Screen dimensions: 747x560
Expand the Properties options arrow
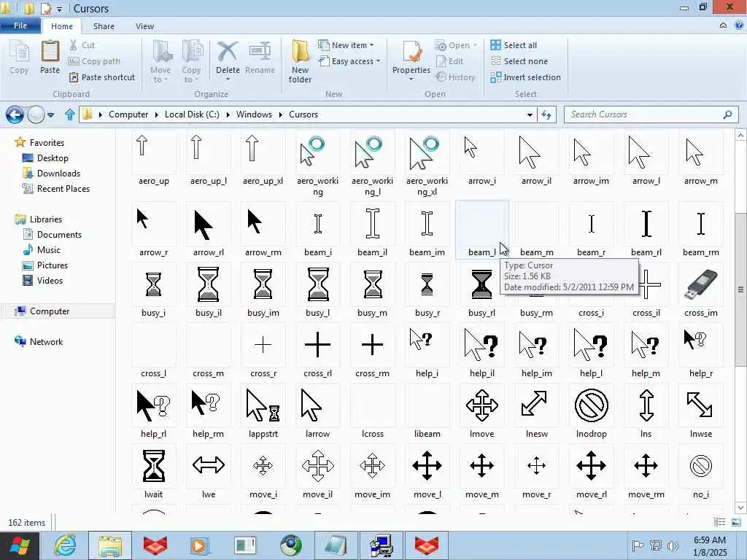tap(411, 79)
